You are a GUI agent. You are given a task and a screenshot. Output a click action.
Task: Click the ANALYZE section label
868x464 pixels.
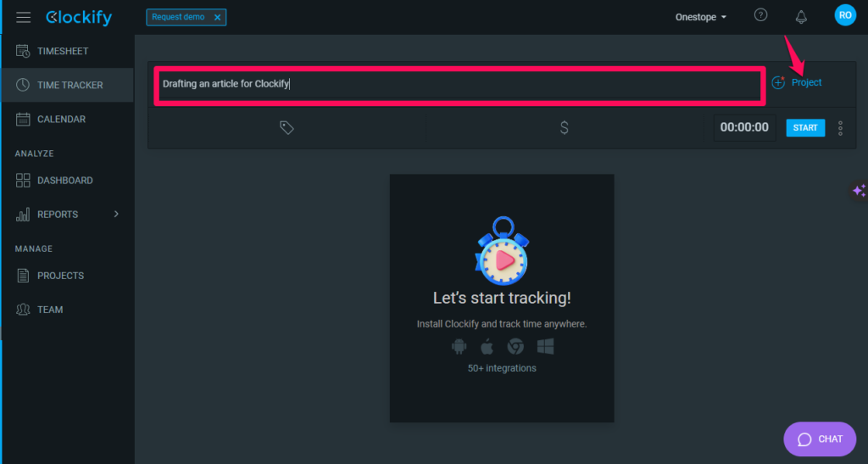34,154
